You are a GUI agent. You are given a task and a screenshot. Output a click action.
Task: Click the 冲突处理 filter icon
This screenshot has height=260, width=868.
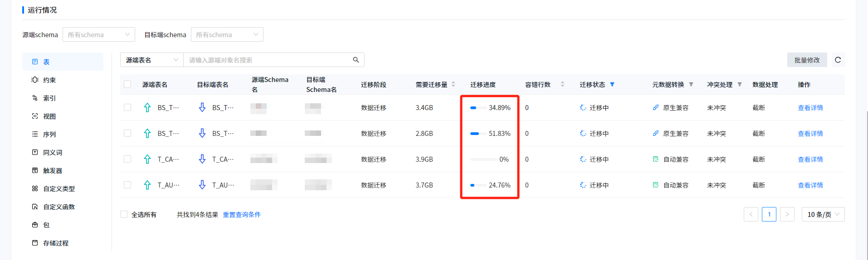(740, 84)
